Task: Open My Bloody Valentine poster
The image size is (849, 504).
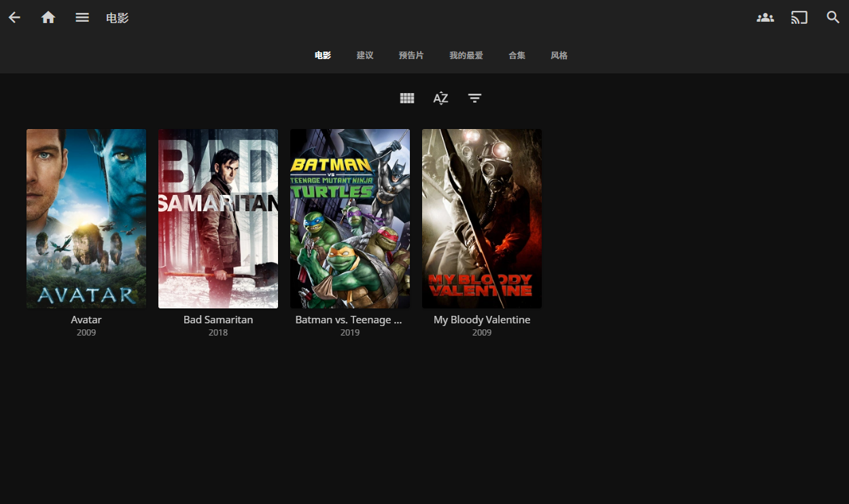Action: coord(482,219)
